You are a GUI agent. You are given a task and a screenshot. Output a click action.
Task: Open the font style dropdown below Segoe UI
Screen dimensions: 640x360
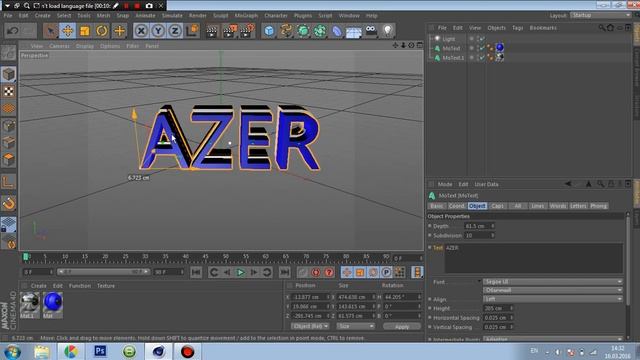pos(553,290)
